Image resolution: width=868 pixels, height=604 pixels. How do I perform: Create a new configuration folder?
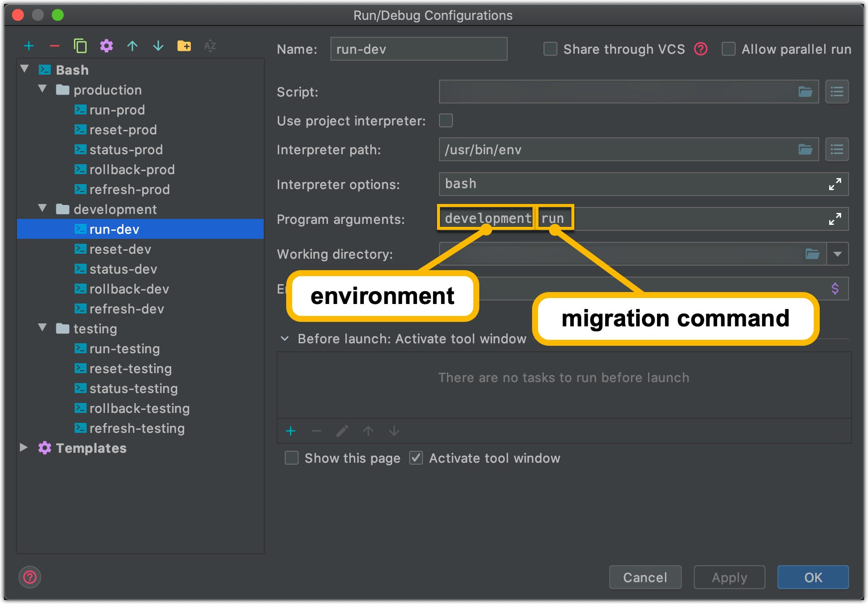click(184, 46)
